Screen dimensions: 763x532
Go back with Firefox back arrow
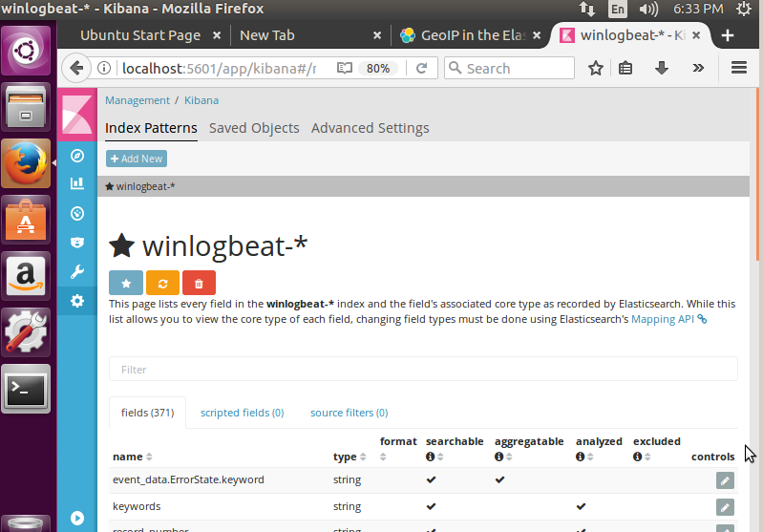pyautogui.click(x=76, y=68)
